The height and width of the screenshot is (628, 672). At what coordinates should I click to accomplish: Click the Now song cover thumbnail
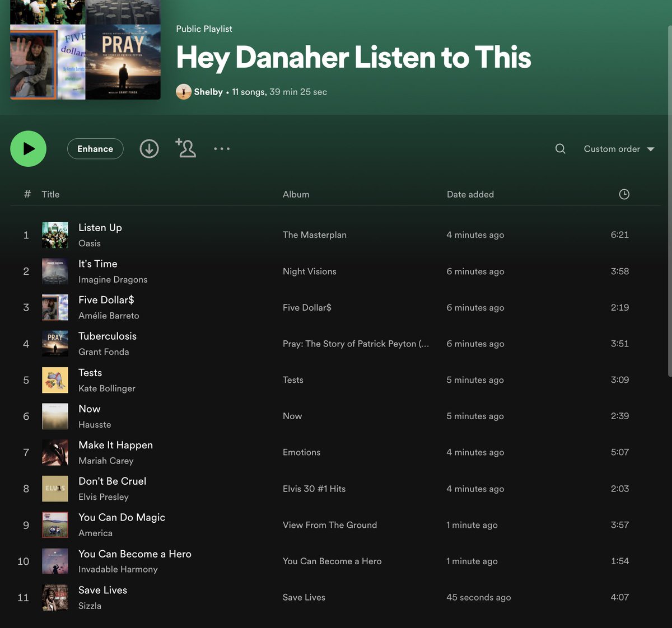55,416
